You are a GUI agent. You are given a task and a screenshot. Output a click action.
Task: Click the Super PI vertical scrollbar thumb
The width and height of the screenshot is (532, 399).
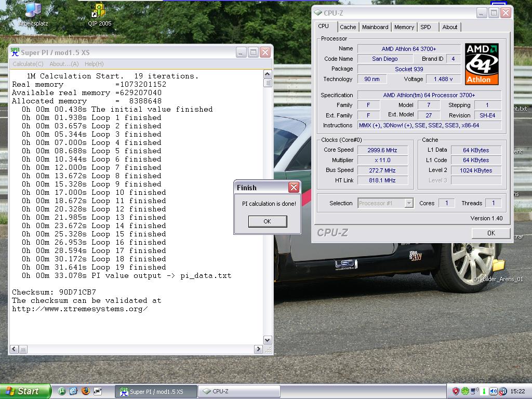tap(268, 83)
